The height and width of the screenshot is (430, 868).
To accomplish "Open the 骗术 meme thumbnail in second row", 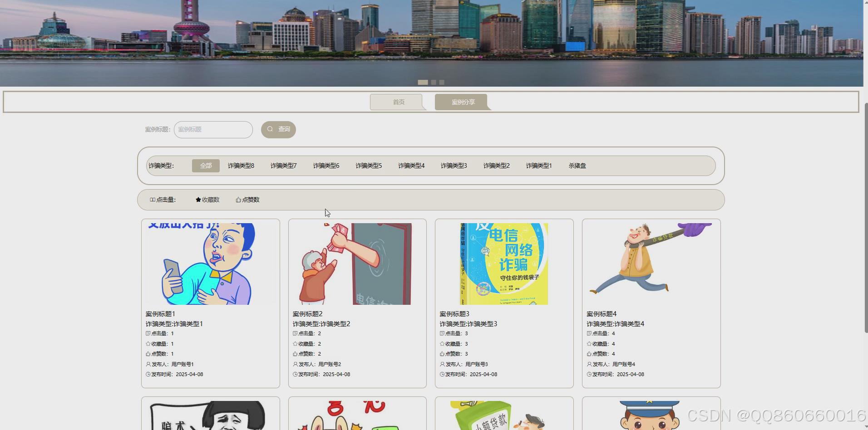I will [x=211, y=415].
